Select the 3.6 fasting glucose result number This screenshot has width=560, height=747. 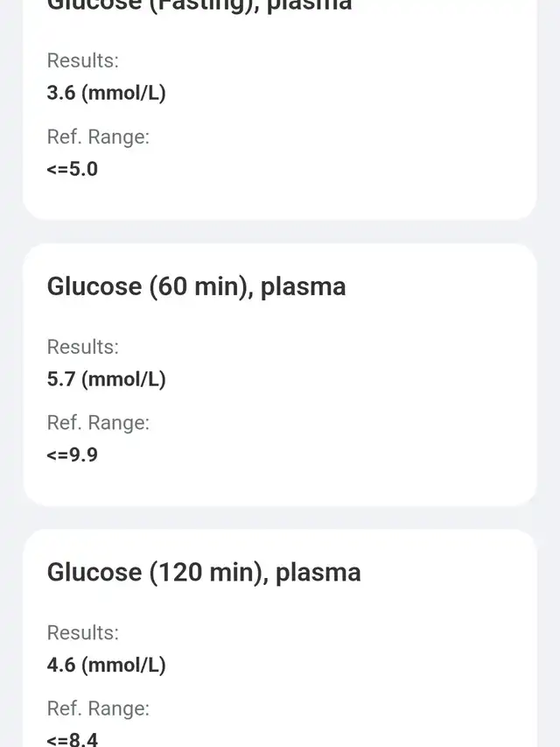tap(60, 93)
